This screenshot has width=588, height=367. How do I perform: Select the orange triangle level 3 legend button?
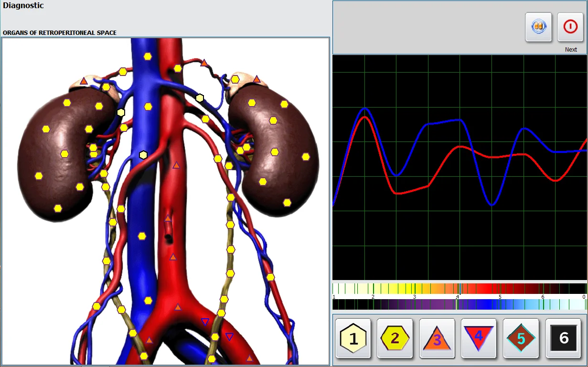click(x=437, y=338)
